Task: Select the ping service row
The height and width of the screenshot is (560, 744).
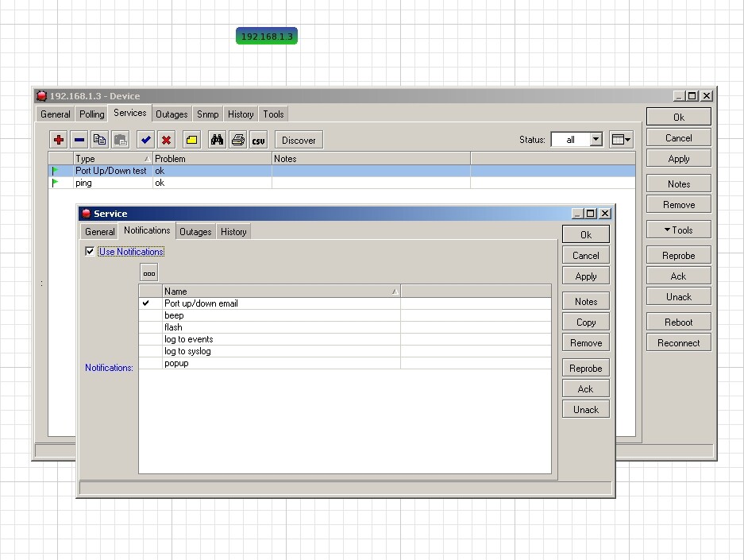Action: click(x=341, y=183)
